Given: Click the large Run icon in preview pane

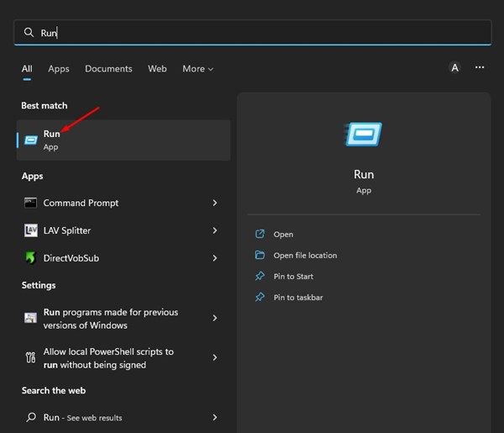Looking at the screenshot, I should coord(363,135).
